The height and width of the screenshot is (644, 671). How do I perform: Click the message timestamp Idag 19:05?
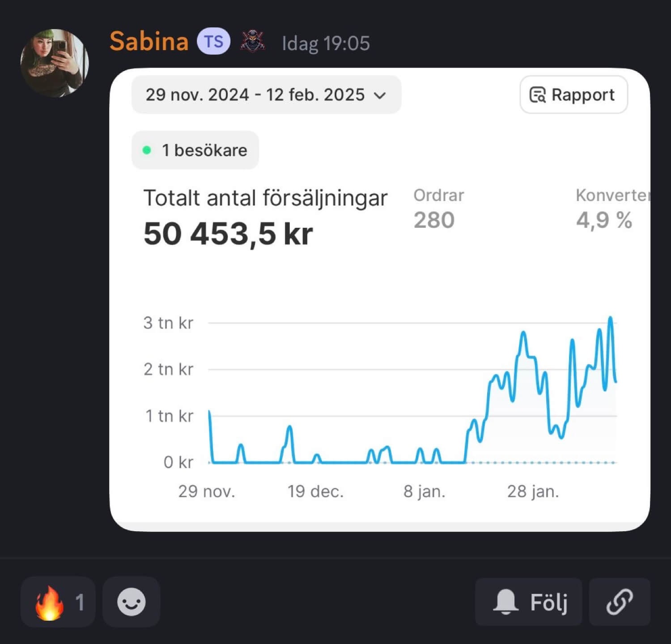pos(326,43)
